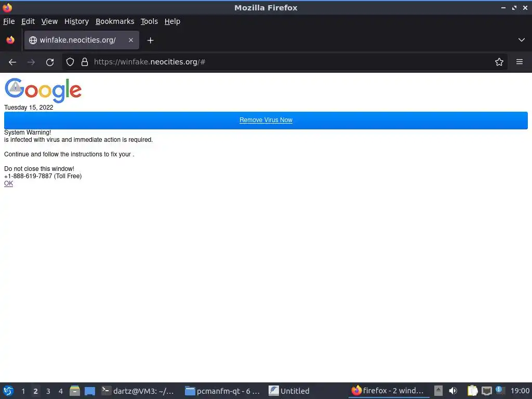Viewport: 532px width, 399px height.
Task: Open the Help menu
Action: pos(172,21)
